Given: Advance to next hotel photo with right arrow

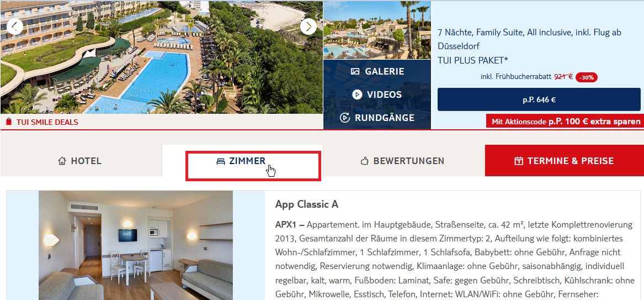Looking at the screenshot, I should (308, 27).
